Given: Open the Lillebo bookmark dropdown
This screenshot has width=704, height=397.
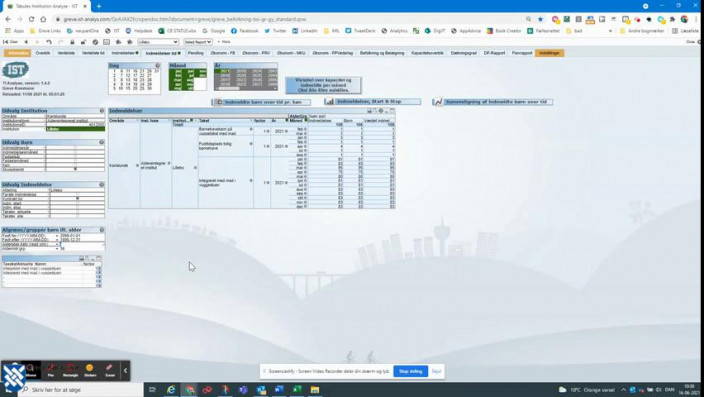Looking at the screenshot, I should coord(158,42).
